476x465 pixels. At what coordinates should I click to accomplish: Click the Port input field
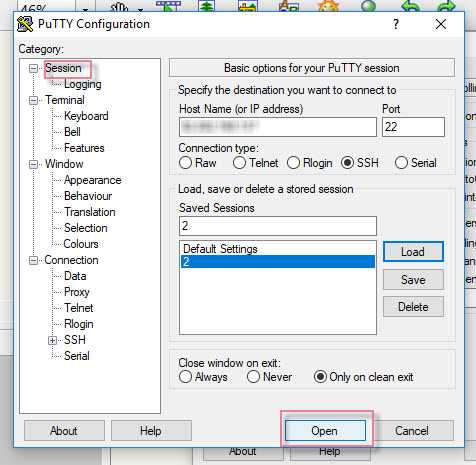[413, 127]
